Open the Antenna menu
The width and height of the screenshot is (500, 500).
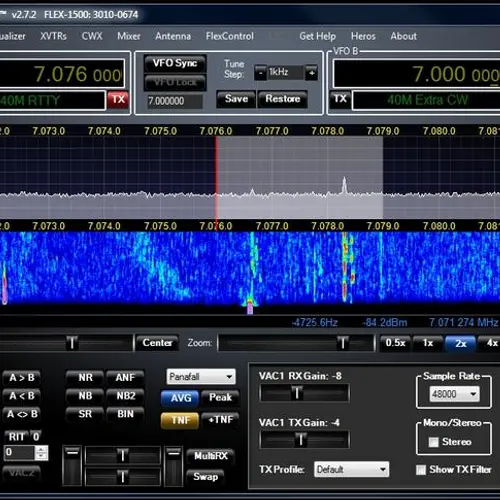[x=173, y=36]
